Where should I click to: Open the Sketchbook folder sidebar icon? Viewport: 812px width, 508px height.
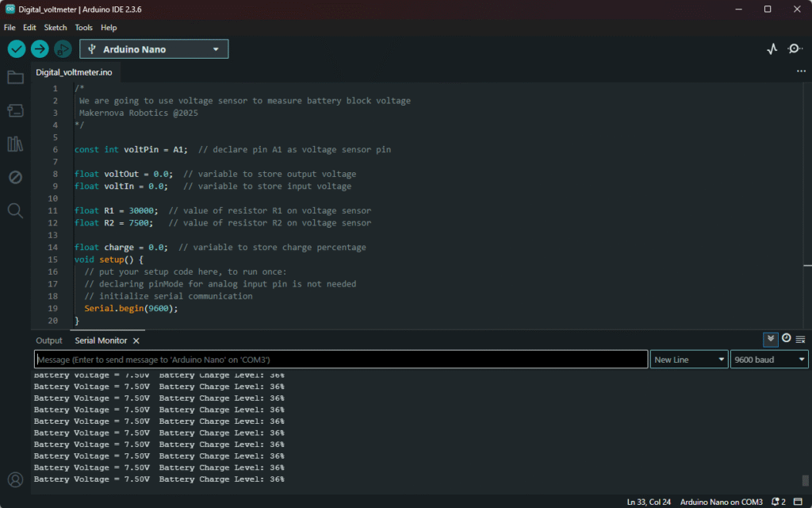click(15, 77)
